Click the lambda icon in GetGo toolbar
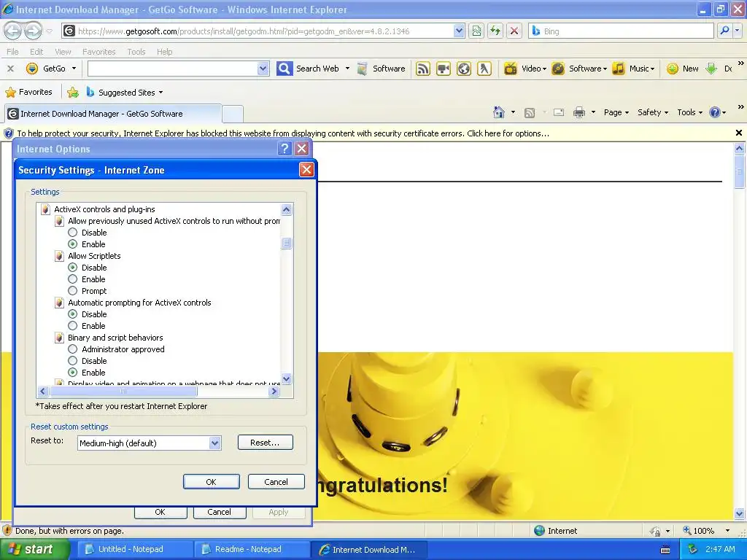 [484, 69]
